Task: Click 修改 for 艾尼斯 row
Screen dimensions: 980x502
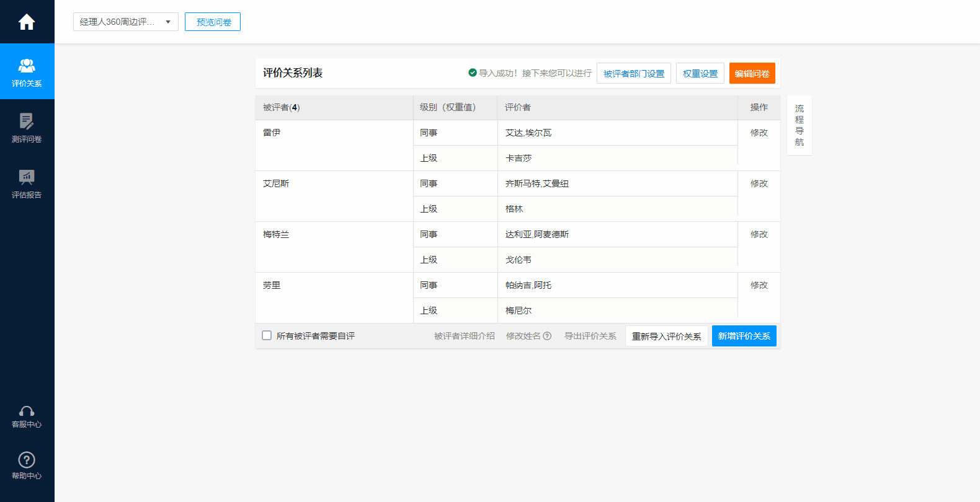Action: point(759,183)
